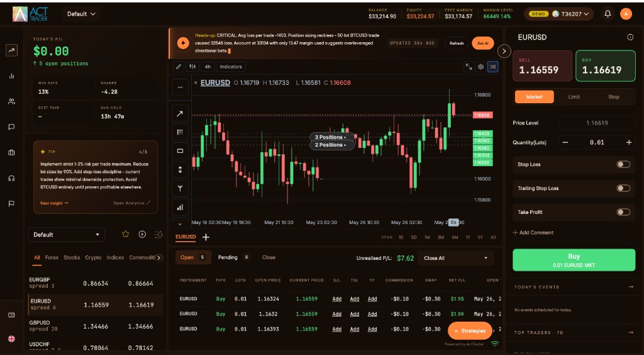Click the BUY 1.16619 price button

(x=606, y=65)
